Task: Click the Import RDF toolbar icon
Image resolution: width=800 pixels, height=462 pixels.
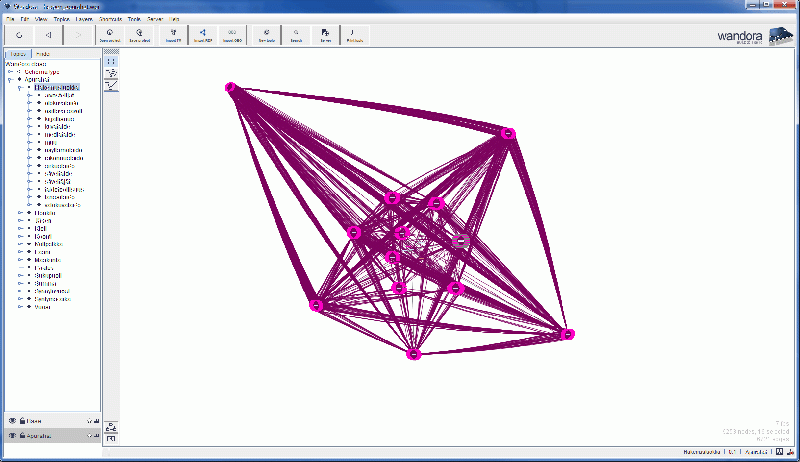Action: pos(202,35)
